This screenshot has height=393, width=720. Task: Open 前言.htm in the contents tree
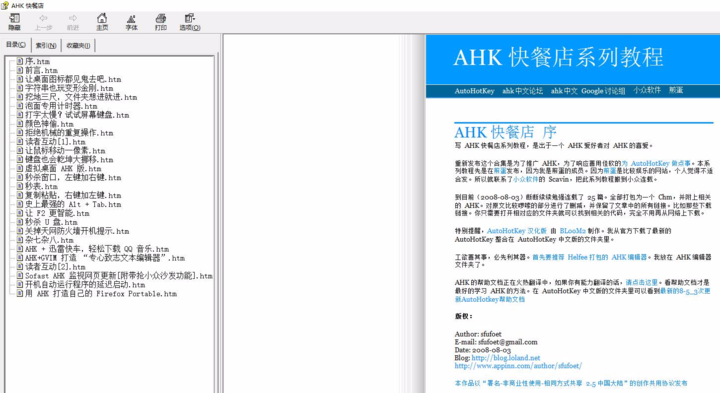pos(41,70)
